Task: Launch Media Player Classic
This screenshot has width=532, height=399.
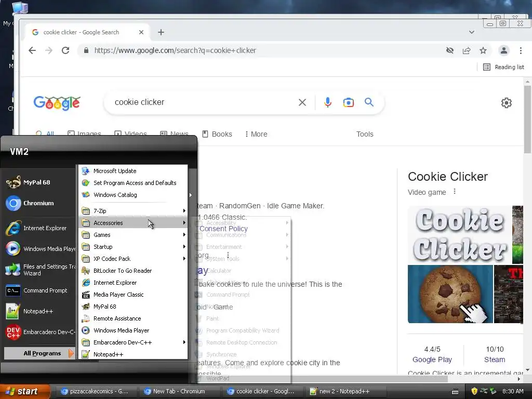Action: (x=133, y=295)
